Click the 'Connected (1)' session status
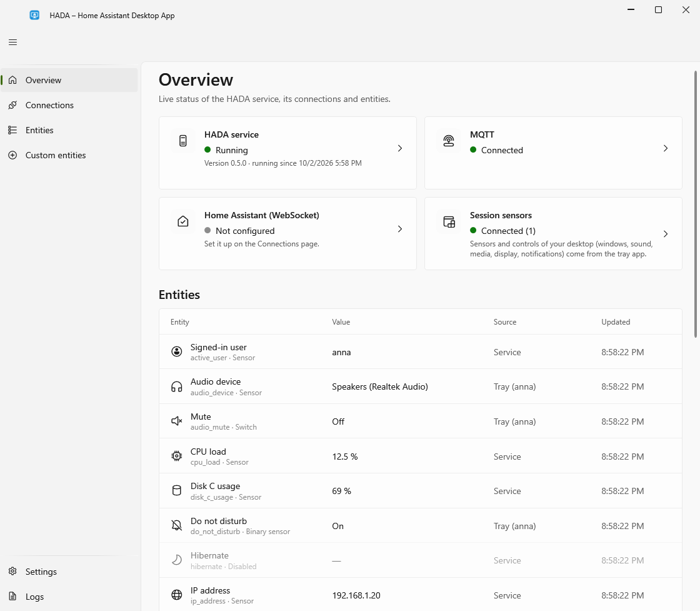Screen dimensions: 700x611 pyautogui.click(x=509, y=231)
